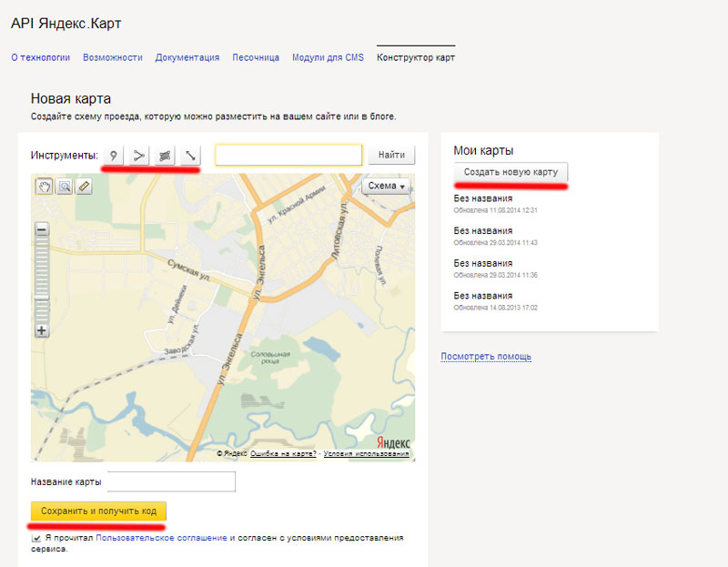Switch to the Песочница tab
The image size is (728, 567).
pos(255,57)
